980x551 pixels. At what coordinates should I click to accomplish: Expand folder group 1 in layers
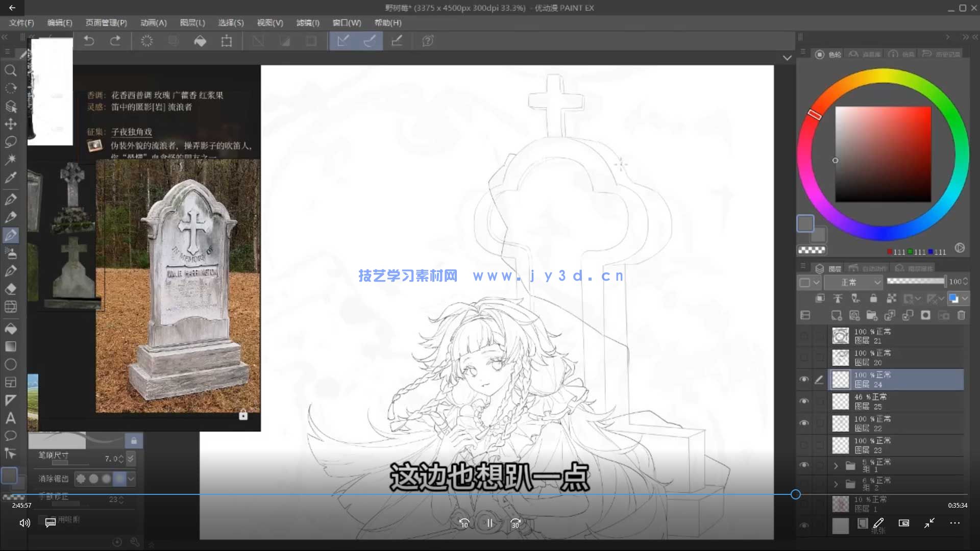pos(836,465)
